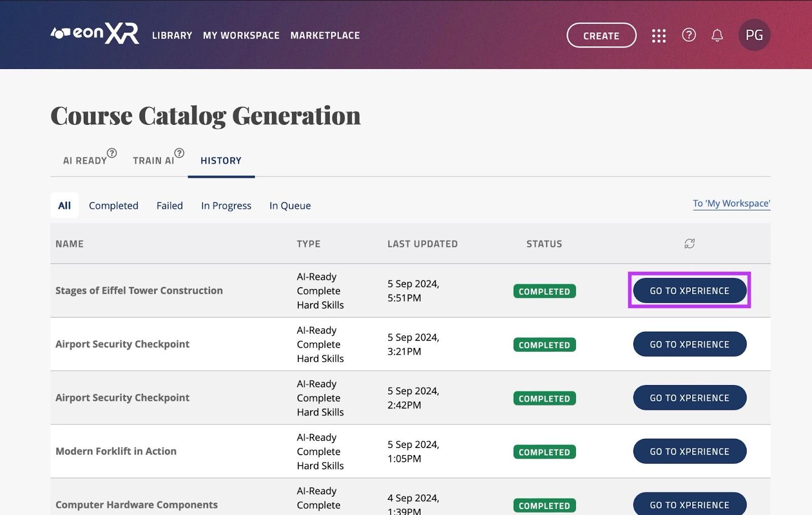Go to Xperience for Computer Hardware Components
Screen dimensions: 812x515
(690, 504)
